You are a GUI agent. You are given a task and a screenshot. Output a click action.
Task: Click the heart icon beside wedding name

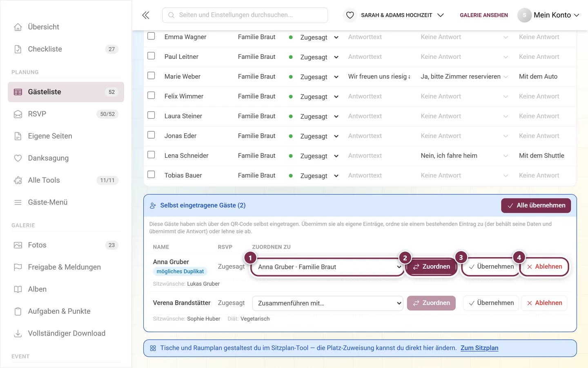click(350, 15)
